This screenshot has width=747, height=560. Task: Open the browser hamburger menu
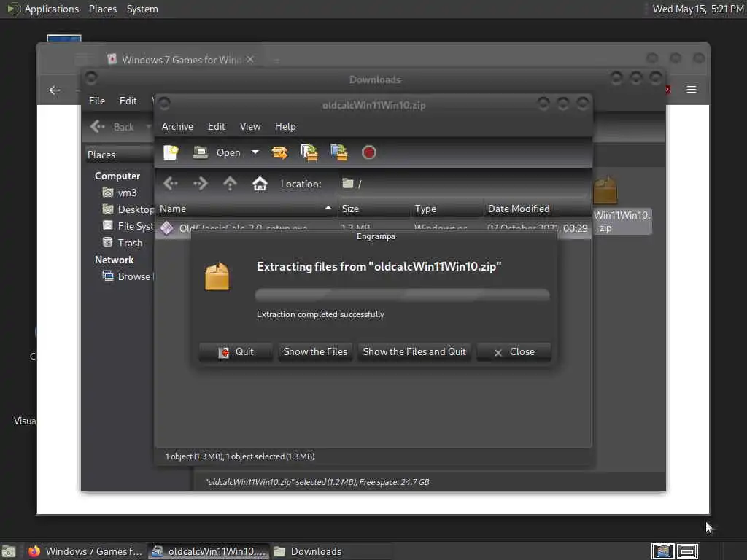pos(692,90)
